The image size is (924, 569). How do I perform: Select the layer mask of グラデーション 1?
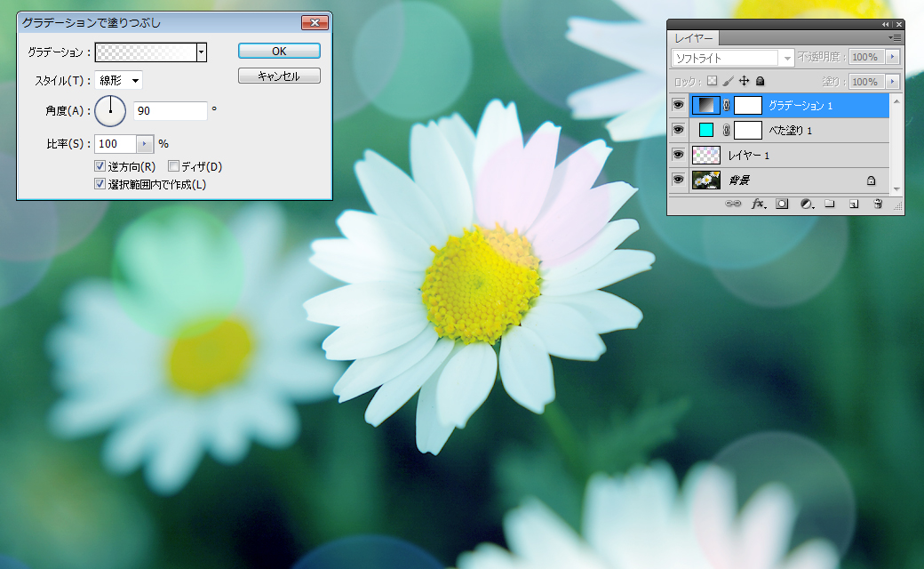748,105
